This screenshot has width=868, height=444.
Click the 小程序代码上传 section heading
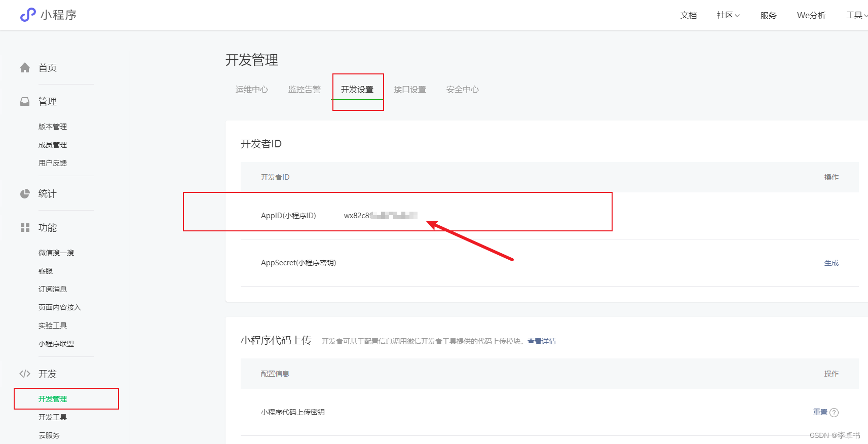[276, 340]
